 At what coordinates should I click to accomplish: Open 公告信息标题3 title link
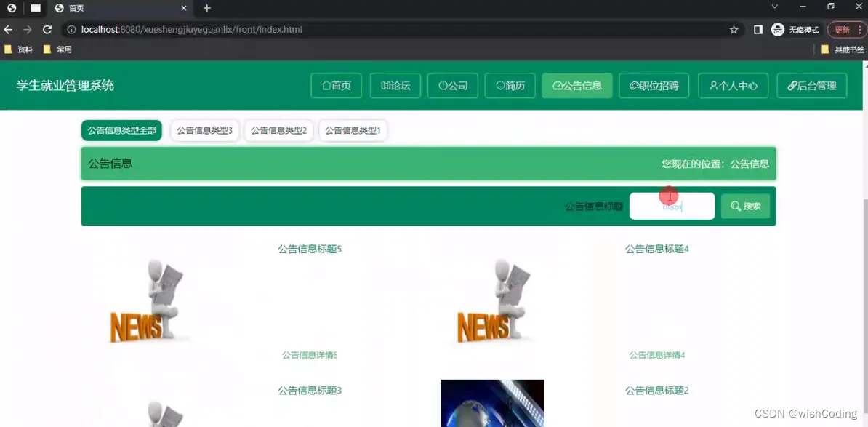pyautogui.click(x=310, y=391)
